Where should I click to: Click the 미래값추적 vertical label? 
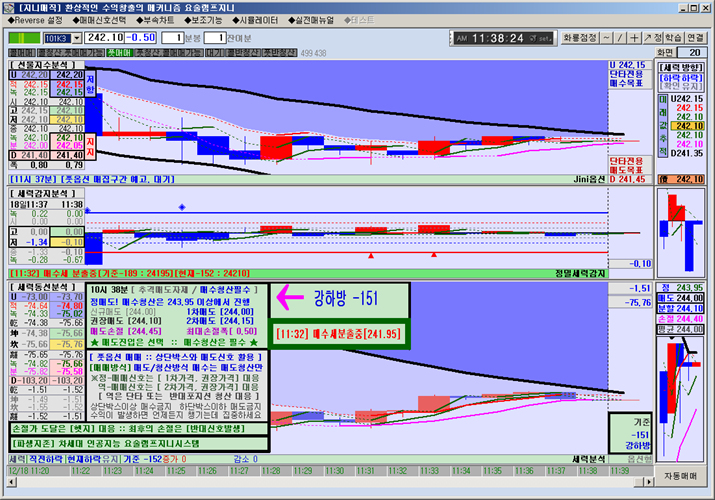click(x=662, y=126)
